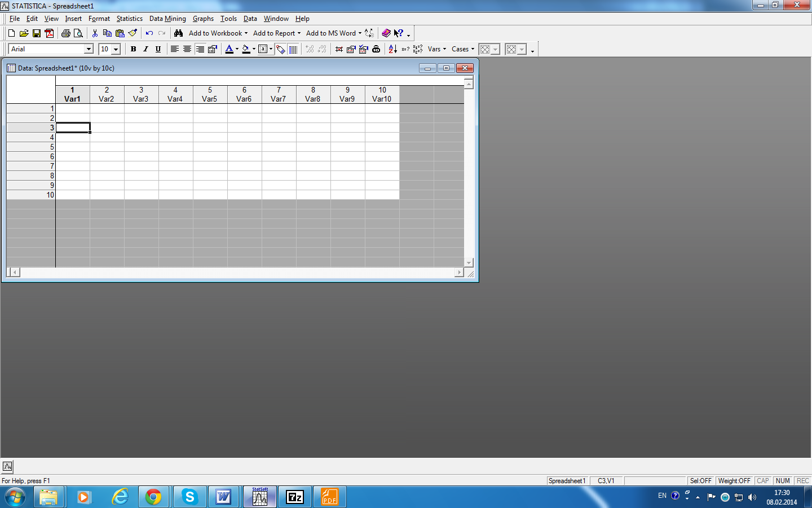Toggle text labels display tag icon
This screenshot has width=812, height=508.
[281, 49]
